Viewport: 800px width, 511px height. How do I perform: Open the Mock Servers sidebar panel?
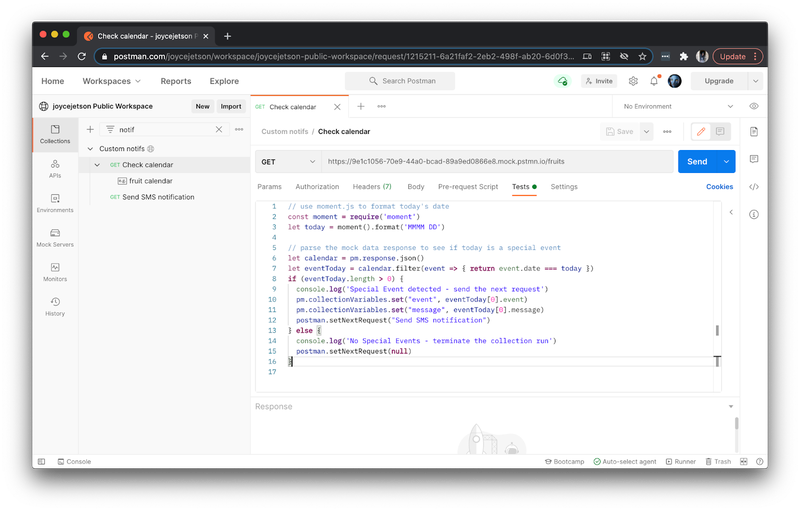(55, 238)
